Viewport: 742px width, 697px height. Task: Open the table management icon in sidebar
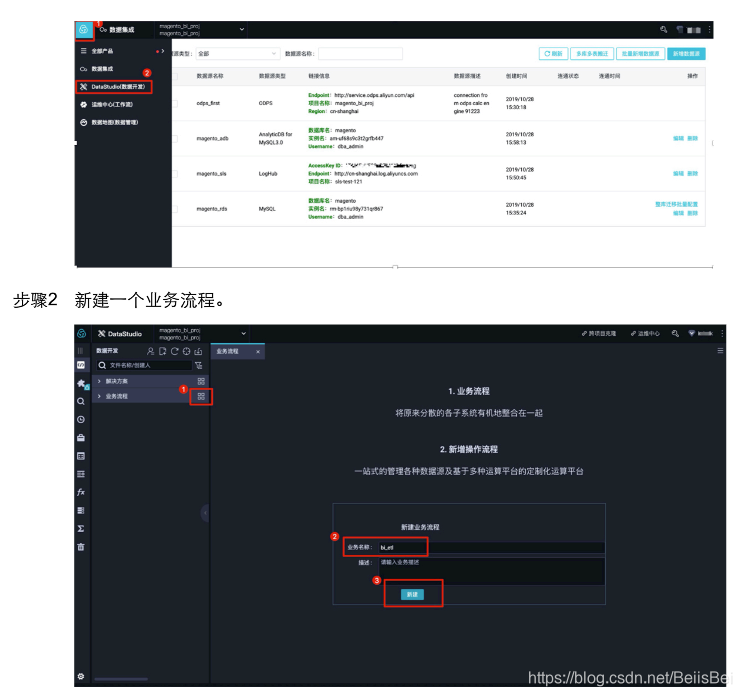click(x=81, y=456)
